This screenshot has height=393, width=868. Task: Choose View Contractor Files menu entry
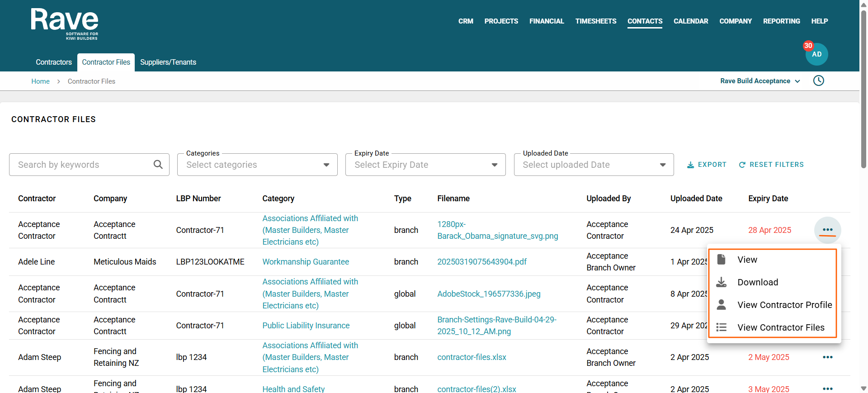[781, 327]
